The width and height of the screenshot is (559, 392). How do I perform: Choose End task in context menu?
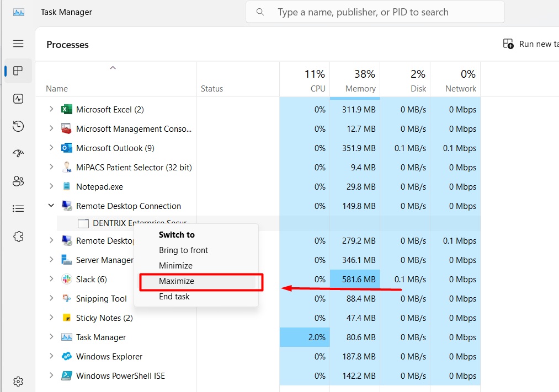196,296
